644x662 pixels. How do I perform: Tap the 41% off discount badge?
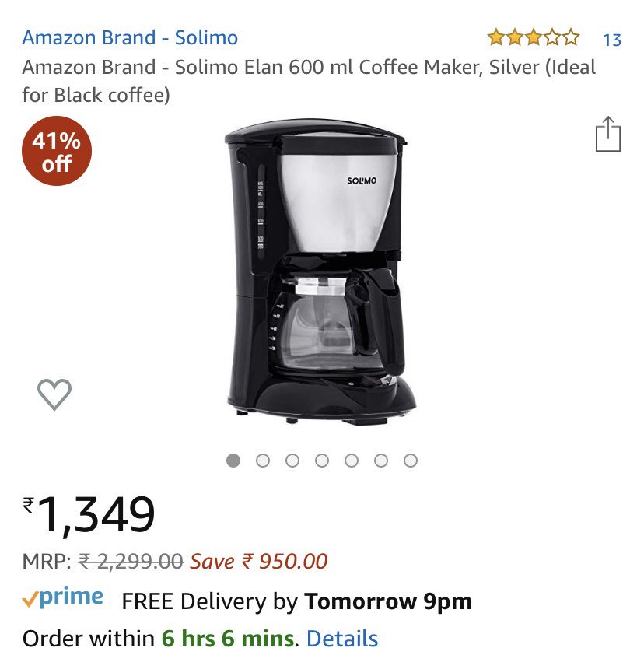[57, 151]
